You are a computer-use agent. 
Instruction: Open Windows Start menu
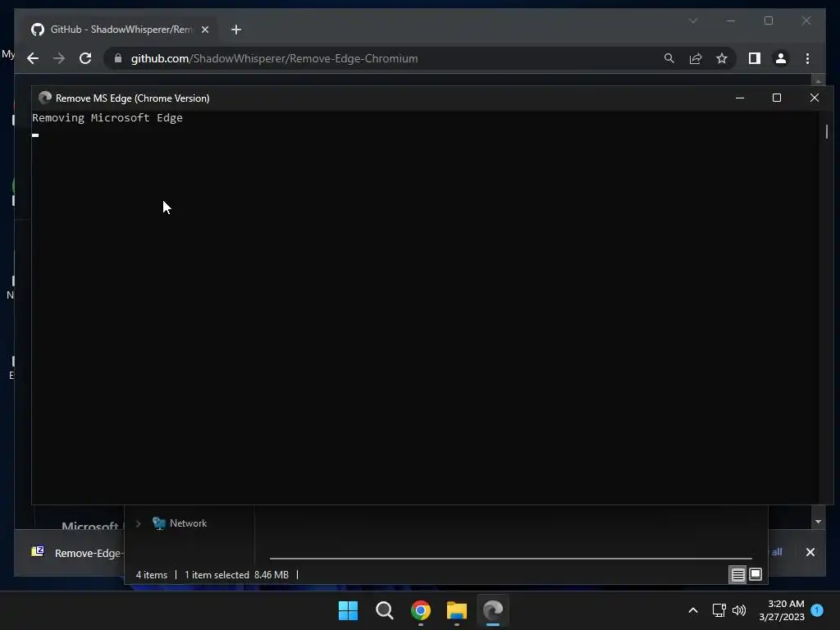(x=348, y=610)
